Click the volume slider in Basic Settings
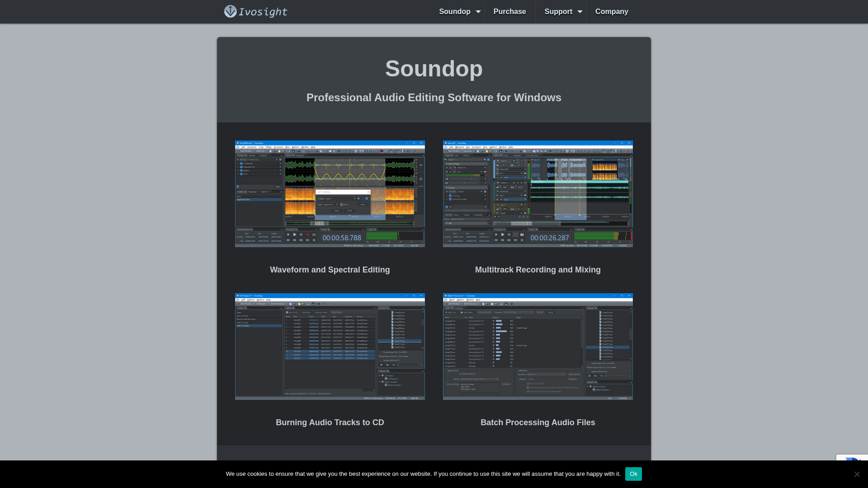Image resolution: width=868 pixels, height=488 pixels. pyautogui.click(x=472, y=179)
